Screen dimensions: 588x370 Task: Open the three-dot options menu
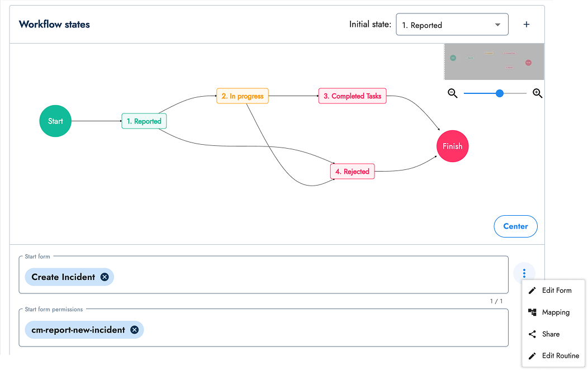click(524, 273)
